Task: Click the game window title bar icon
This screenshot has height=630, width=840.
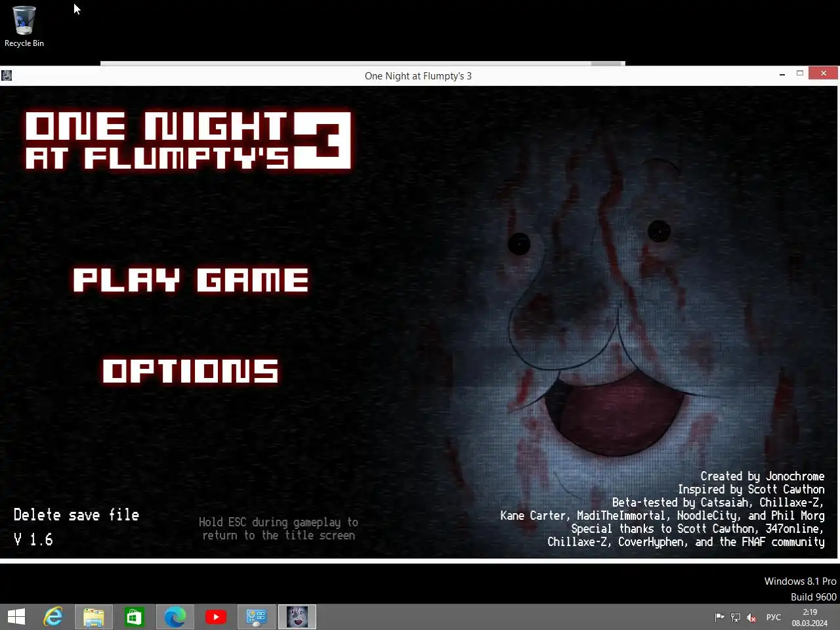Action: point(7,75)
